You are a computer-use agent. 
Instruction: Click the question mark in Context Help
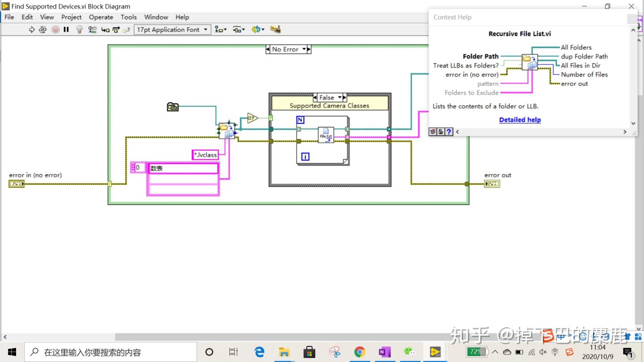tap(449, 131)
